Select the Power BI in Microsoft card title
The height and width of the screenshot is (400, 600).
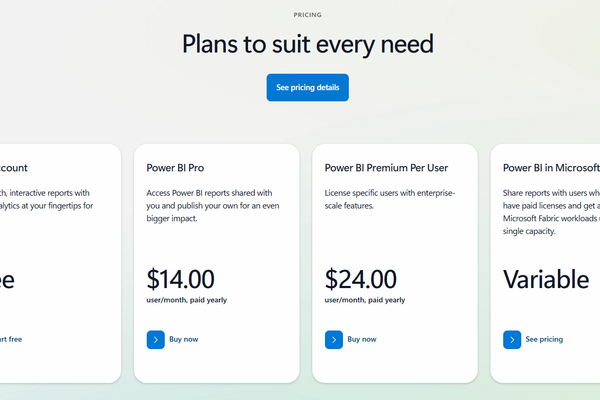click(x=550, y=168)
